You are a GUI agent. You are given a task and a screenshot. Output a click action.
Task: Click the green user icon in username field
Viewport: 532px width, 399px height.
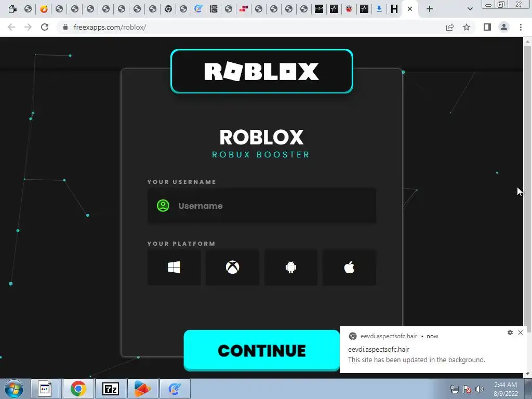(163, 206)
